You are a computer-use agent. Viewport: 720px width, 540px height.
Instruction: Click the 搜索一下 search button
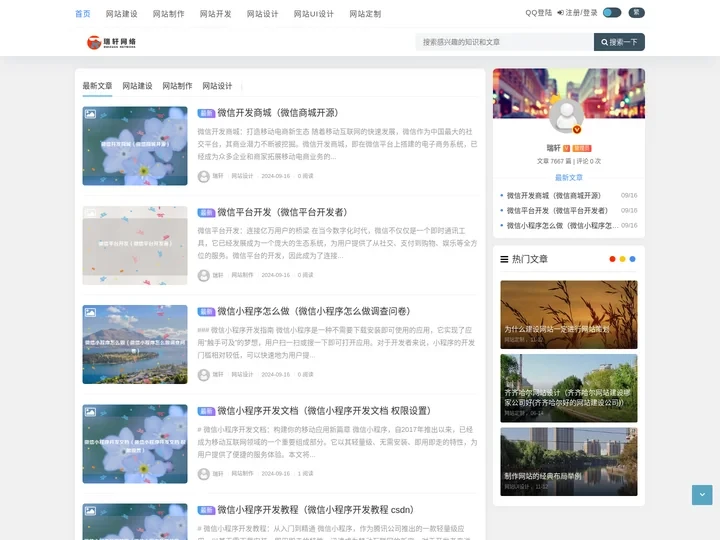[x=619, y=42]
